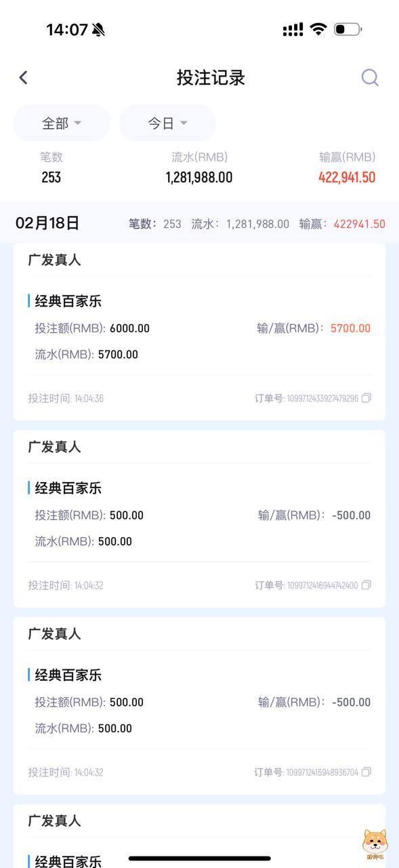This screenshot has width=399, height=868.
Task: Copy order number 1099712416944742400
Action: 364,585
